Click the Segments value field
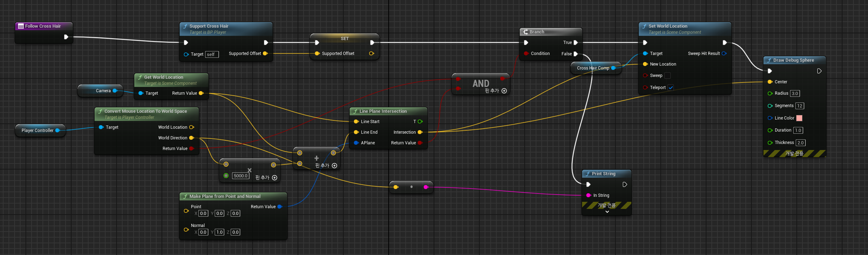Screen dimensions: 868x255 pos(800,106)
